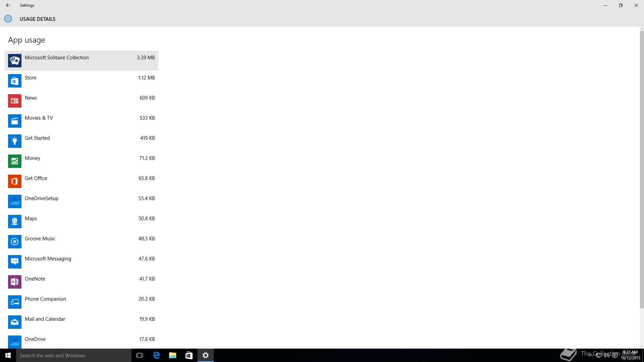Click the OneDriveSetup cloud icon
The width and height of the screenshot is (644, 362).
click(x=15, y=201)
